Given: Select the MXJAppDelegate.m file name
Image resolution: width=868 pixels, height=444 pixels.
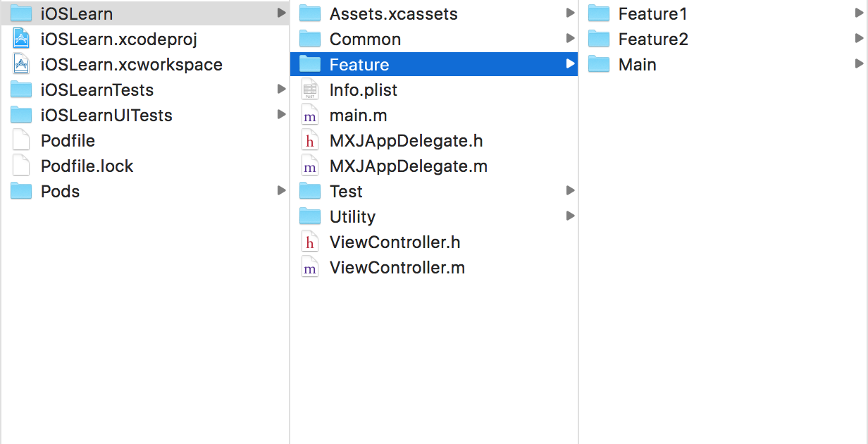Looking at the screenshot, I should click(409, 166).
